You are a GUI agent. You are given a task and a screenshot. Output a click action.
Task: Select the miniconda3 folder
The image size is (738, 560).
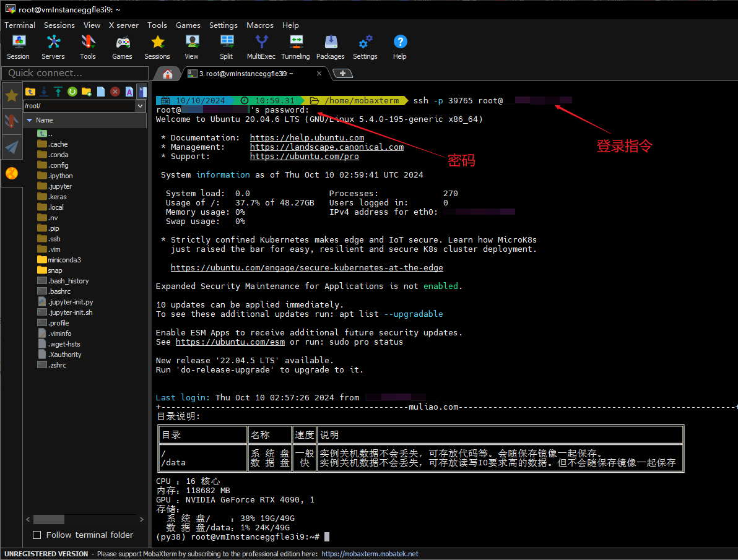tap(64, 260)
